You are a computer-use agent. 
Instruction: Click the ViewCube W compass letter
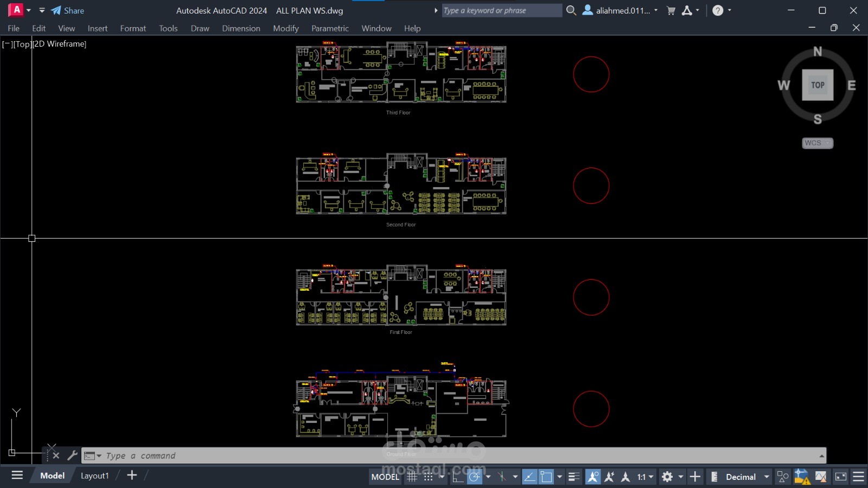coord(783,85)
